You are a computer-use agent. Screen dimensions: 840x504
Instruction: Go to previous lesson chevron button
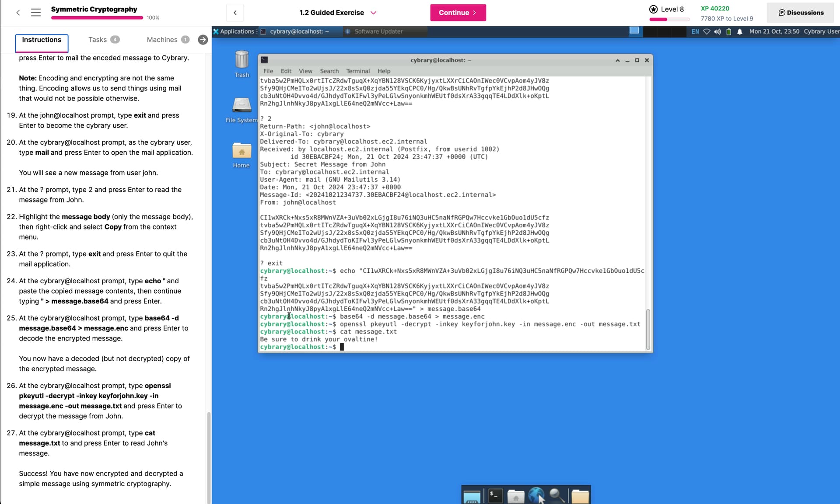coord(235,13)
